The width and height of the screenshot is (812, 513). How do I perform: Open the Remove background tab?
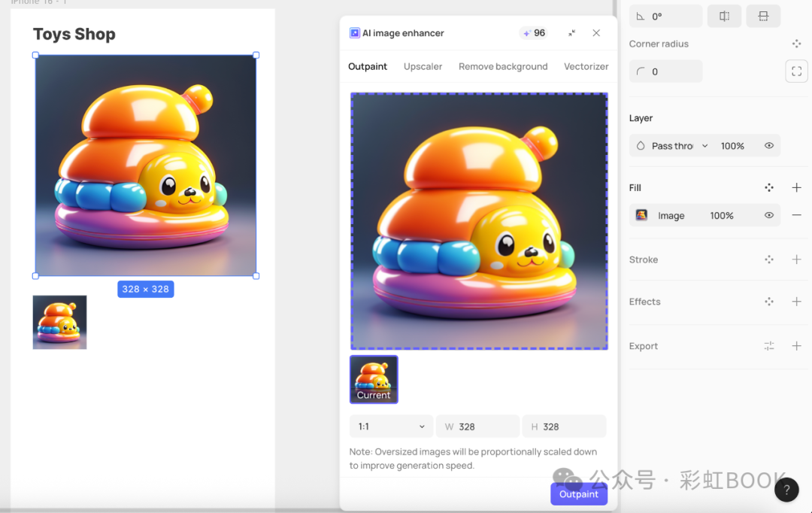[x=503, y=66]
